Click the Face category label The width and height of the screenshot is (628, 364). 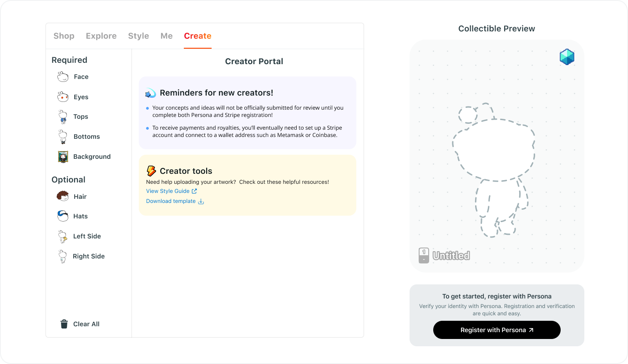[81, 77]
